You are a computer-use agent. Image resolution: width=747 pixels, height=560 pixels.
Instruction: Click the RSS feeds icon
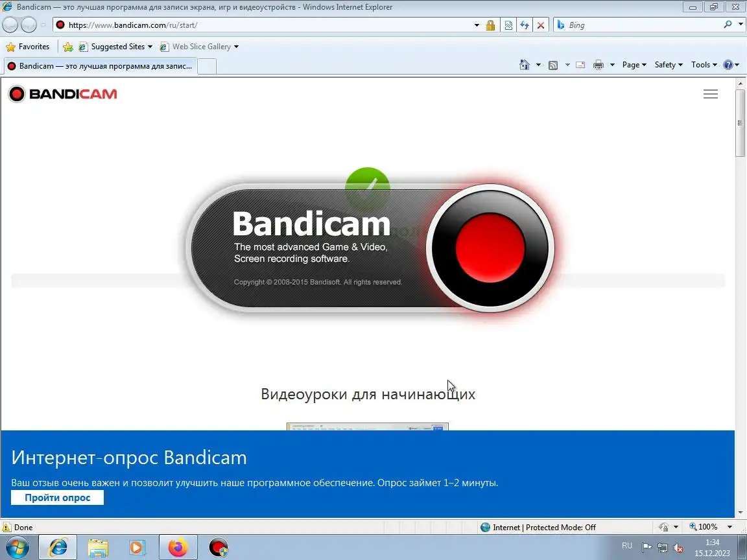pyautogui.click(x=553, y=65)
